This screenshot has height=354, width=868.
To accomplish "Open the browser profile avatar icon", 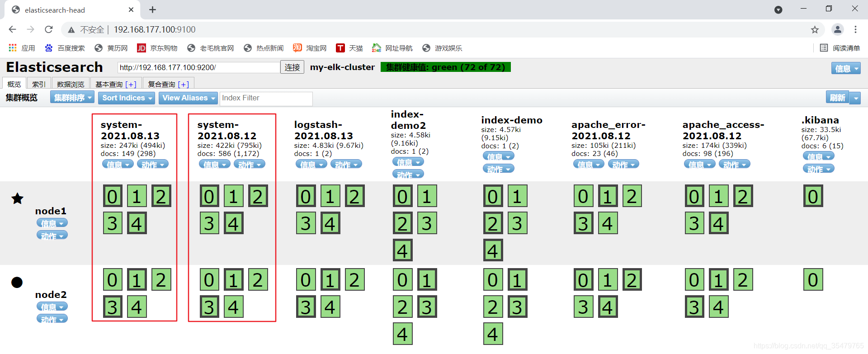I will [x=837, y=29].
